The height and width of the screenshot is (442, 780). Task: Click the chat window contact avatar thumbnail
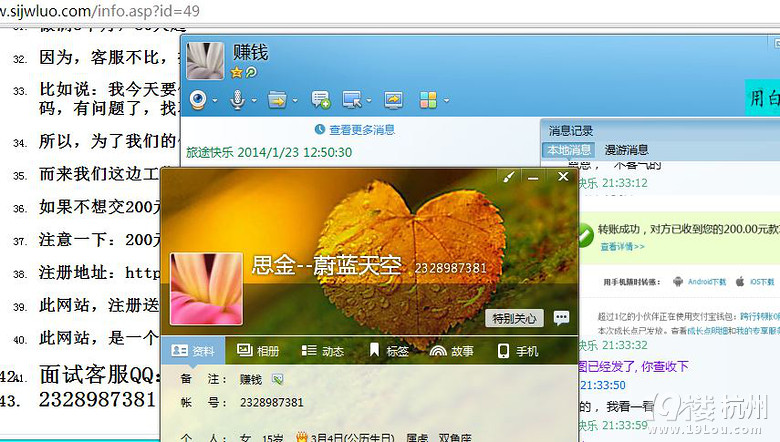(205, 61)
